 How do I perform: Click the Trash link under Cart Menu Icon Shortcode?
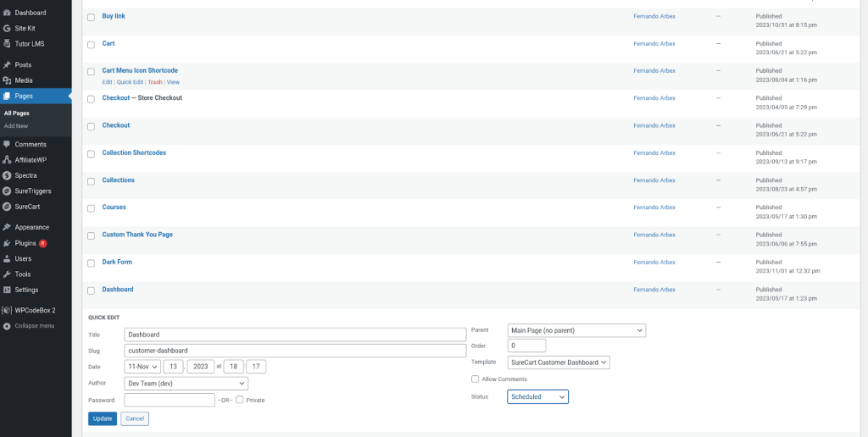[x=154, y=82]
